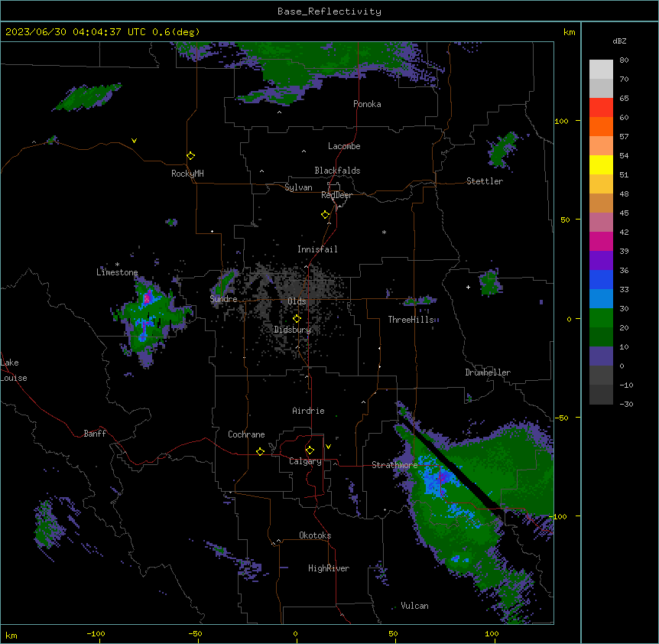Click the RedDeer city label

pyautogui.click(x=337, y=195)
